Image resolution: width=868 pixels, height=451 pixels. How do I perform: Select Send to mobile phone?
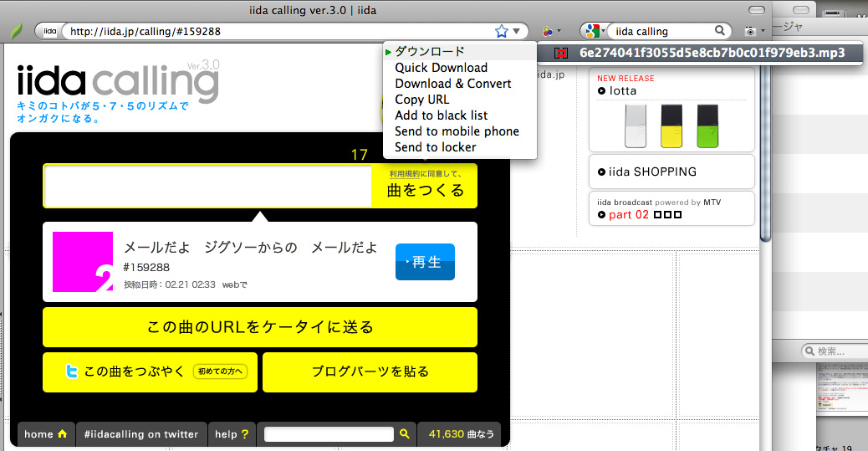[459, 131]
